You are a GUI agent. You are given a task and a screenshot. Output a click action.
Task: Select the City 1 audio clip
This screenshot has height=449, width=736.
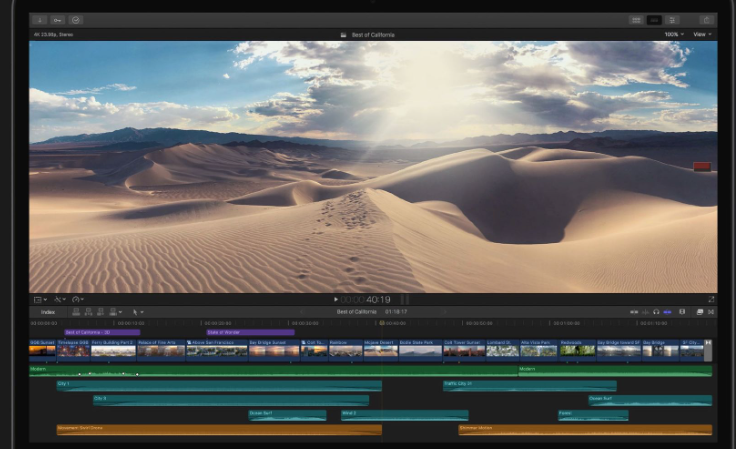219,386
